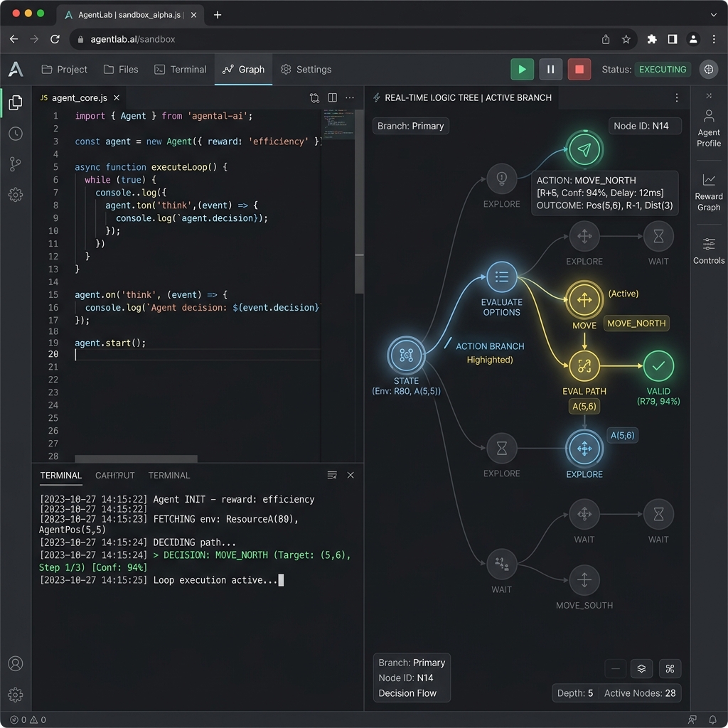This screenshot has width=728, height=728.
Task: Reload the browser page
Action: point(55,40)
